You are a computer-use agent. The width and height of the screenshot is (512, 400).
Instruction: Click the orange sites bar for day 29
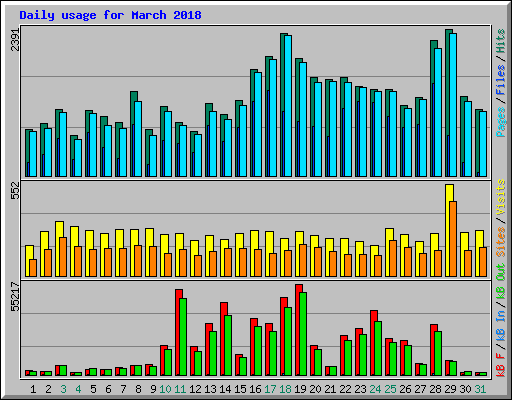[453, 239]
